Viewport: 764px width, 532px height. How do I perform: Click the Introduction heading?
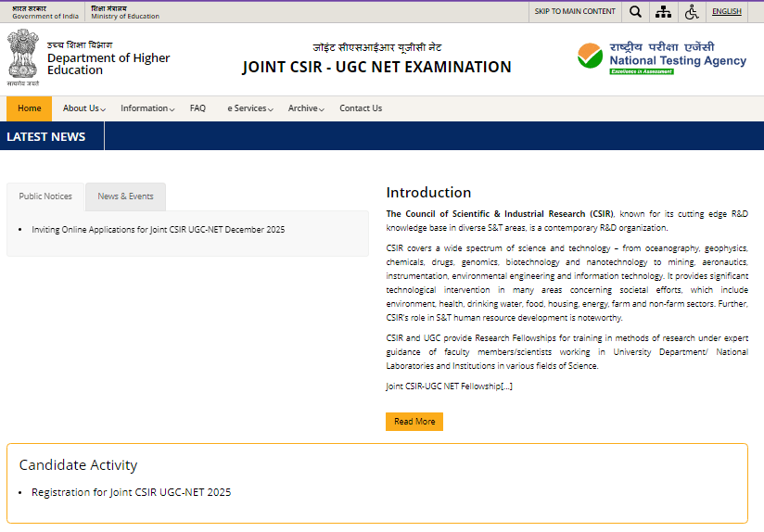(428, 193)
